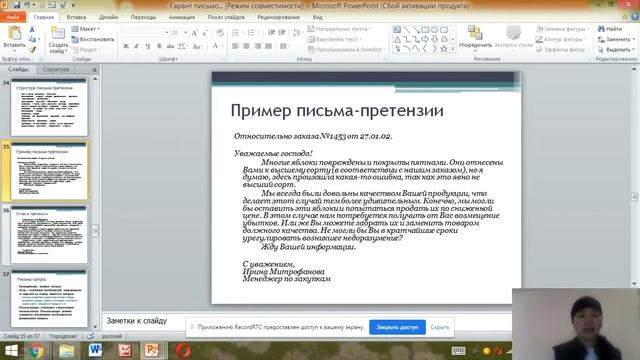The height and width of the screenshot is (360, 640).
Task: Toggle bold (Ж) formatting
Action: (126, 46)
